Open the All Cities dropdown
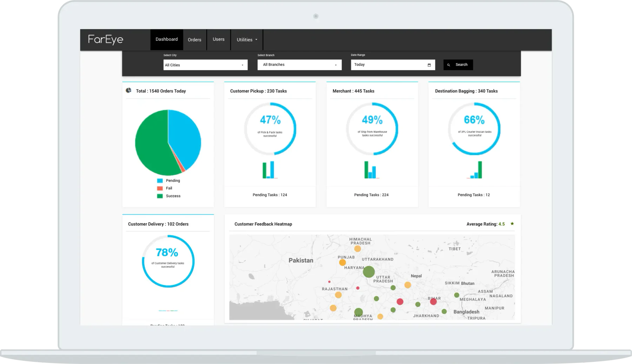 click(205, 65)
